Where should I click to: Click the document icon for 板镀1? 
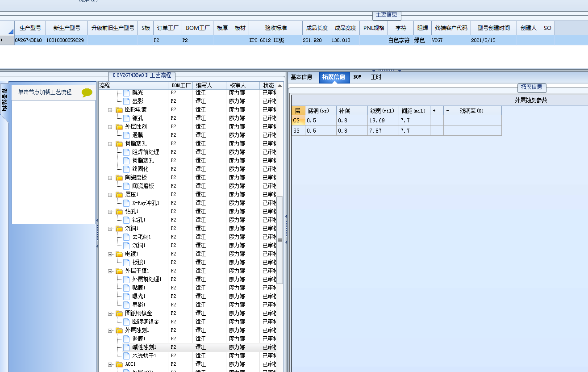click(x=126, y=262)
